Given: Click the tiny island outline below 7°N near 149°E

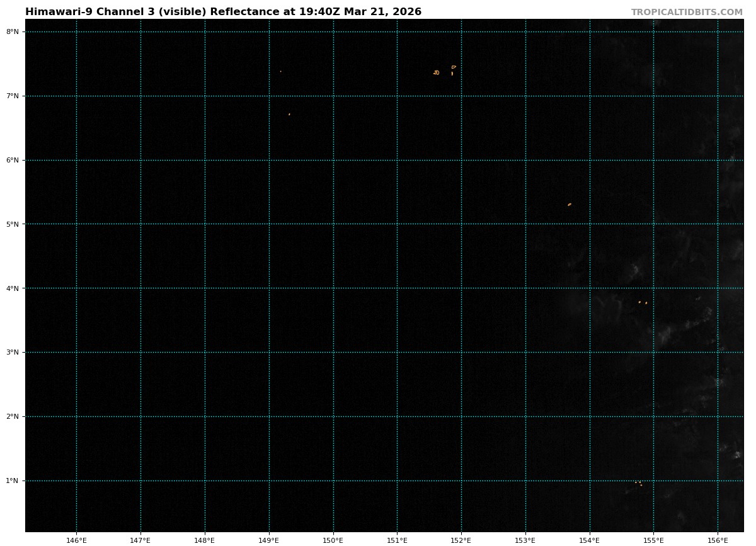Looking at the screenshot, I should pyautogui.click(x=289, y=114).
